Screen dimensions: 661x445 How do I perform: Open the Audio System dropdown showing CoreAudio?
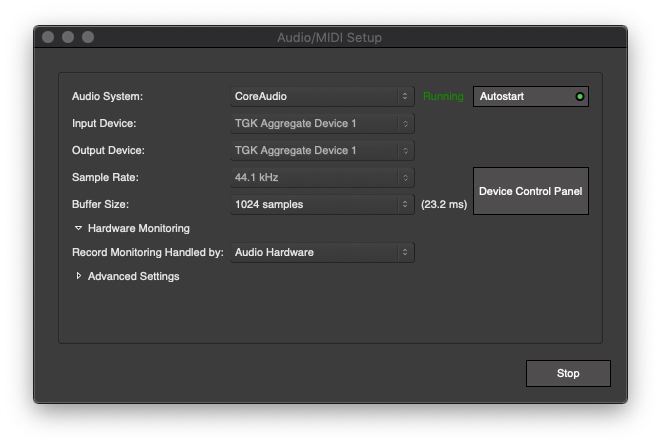pyautogui.click(x=322, y=97)
